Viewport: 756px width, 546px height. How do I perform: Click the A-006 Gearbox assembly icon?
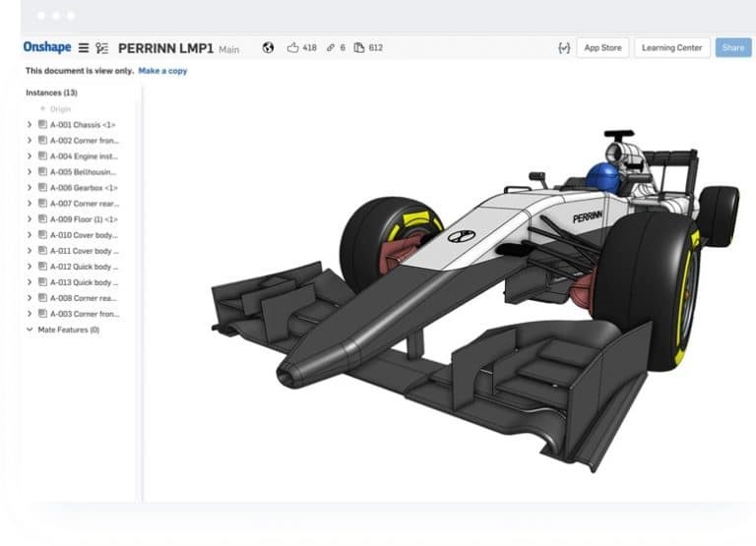click(x=43, y=188)
